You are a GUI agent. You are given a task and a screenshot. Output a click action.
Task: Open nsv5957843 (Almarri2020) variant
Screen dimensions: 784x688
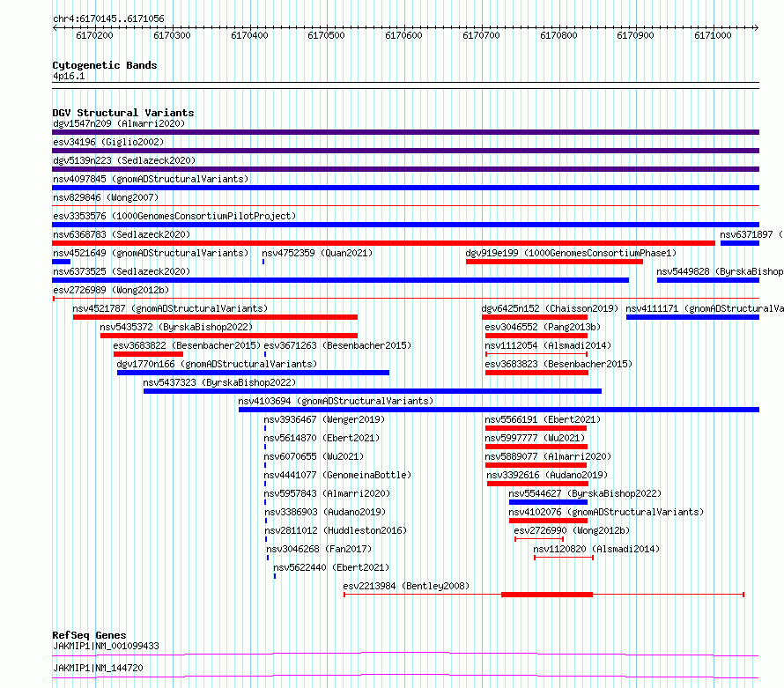tap(327, 493)
